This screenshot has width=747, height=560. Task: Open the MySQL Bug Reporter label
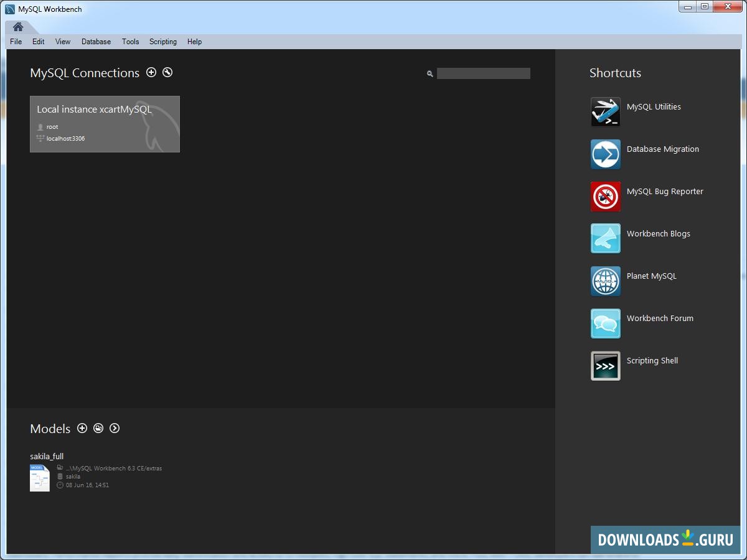coord(665,192)
